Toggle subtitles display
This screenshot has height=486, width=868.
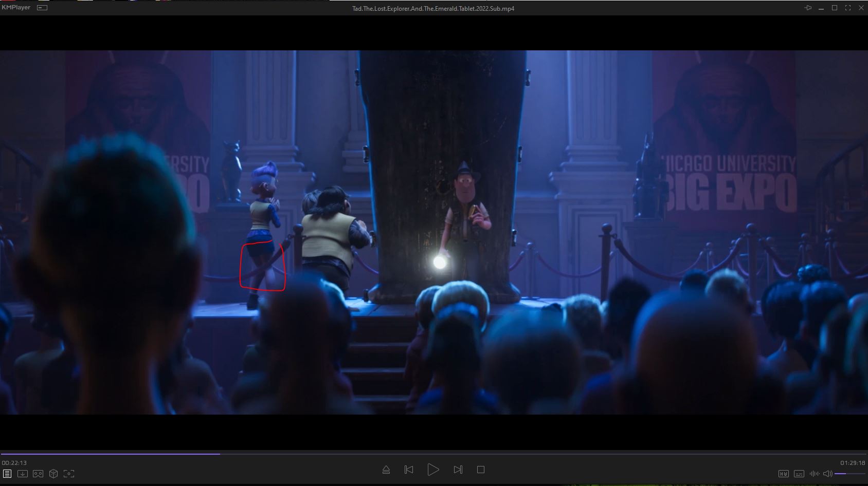coord(799,474)
